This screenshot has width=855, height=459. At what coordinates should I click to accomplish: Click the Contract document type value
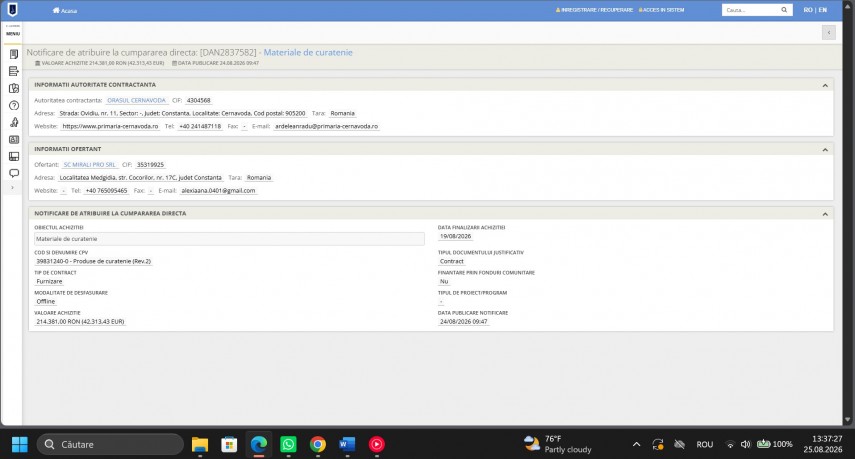[x=451, y=262]
